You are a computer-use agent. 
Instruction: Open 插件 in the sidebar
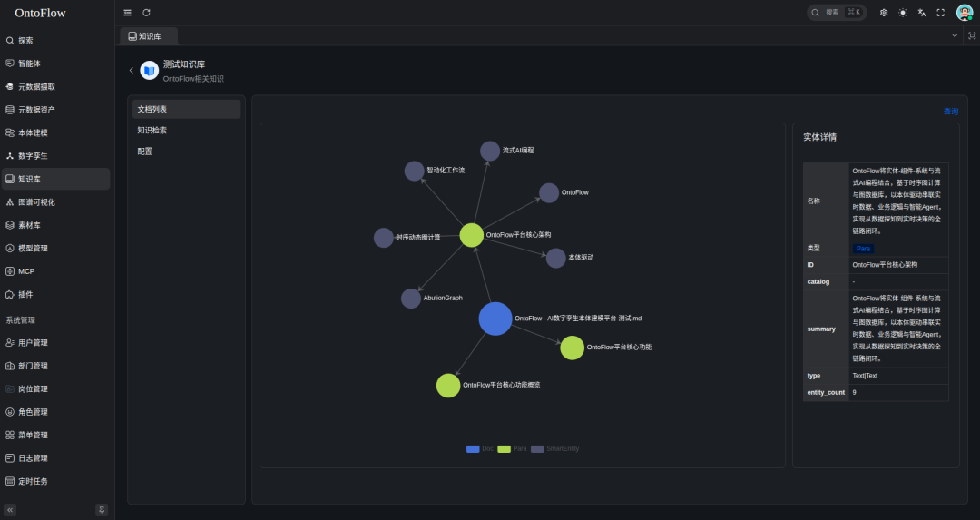pos(56,294)
